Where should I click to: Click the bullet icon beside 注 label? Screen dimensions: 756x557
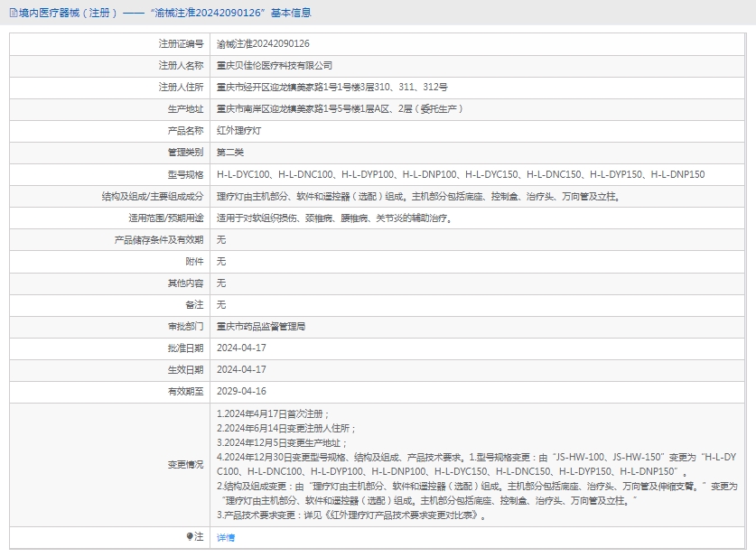point(190,537)
